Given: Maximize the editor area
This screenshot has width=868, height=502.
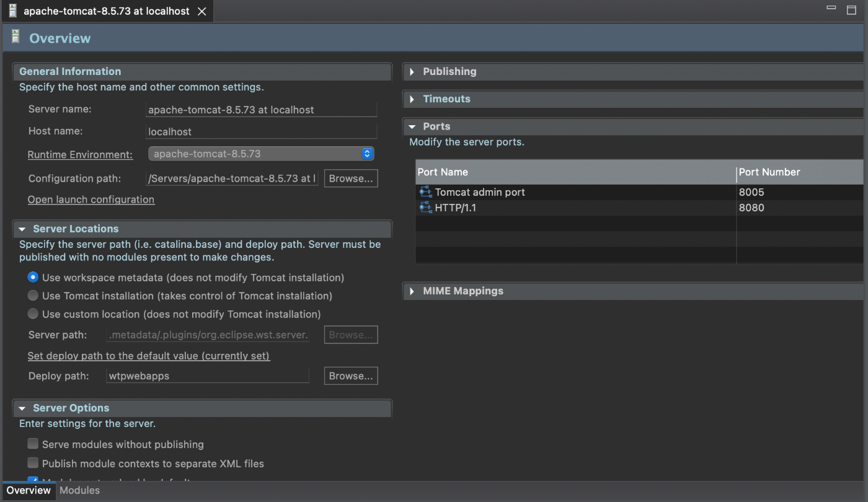Looking at the screenshot, I should 851,10.
